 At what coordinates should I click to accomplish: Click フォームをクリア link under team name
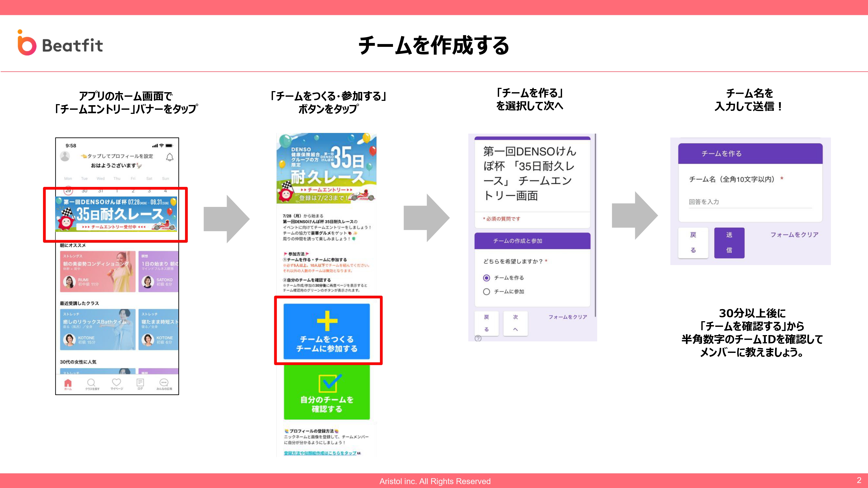(794, 235)
